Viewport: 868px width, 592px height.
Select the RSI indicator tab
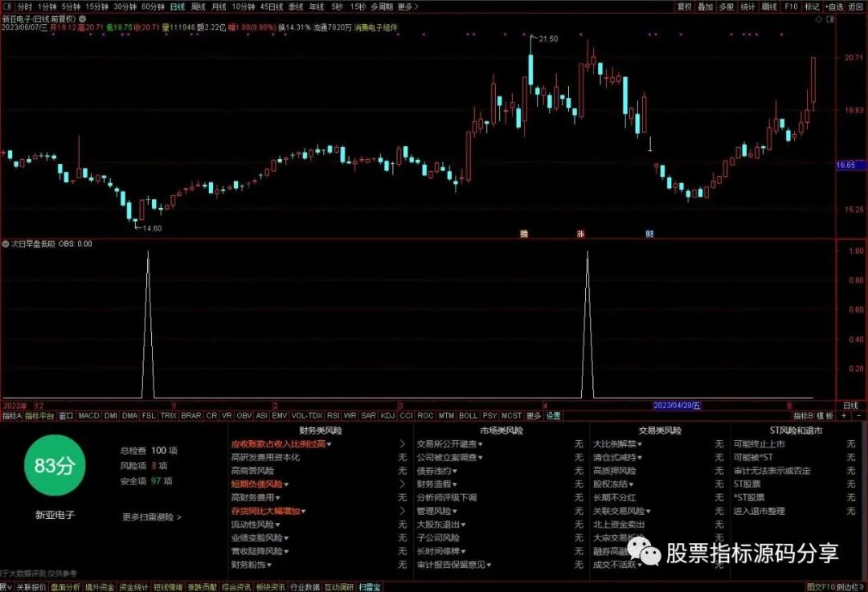[x=334, y=415]
